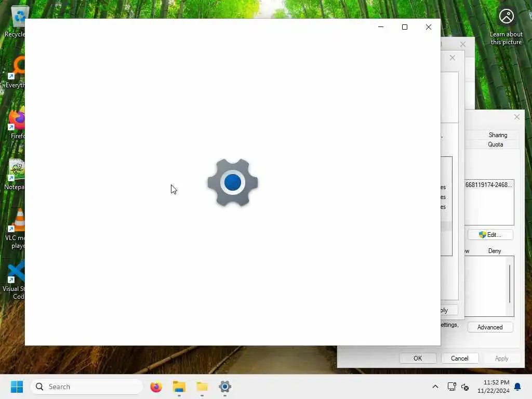Click the Deny column header
532x399 pixels.
495,251
